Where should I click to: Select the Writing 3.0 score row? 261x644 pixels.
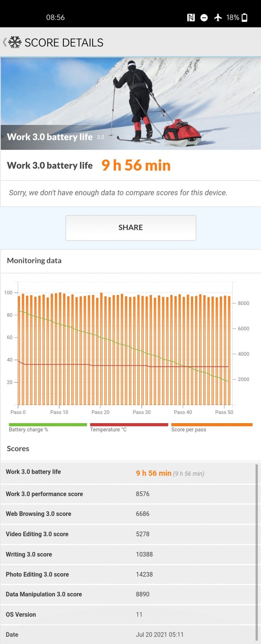coord(128,554)
